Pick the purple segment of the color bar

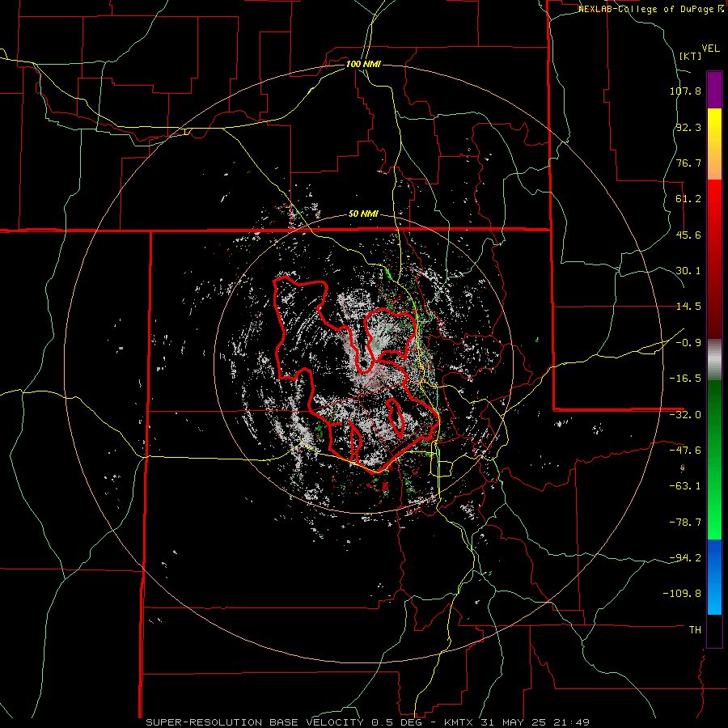(714, 90)
